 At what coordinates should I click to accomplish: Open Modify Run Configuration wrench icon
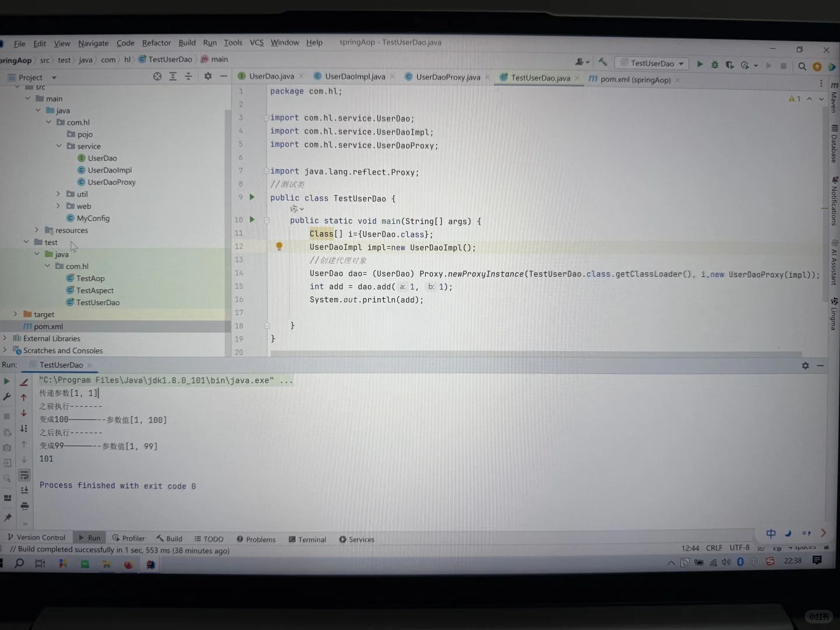coord(7,397)
